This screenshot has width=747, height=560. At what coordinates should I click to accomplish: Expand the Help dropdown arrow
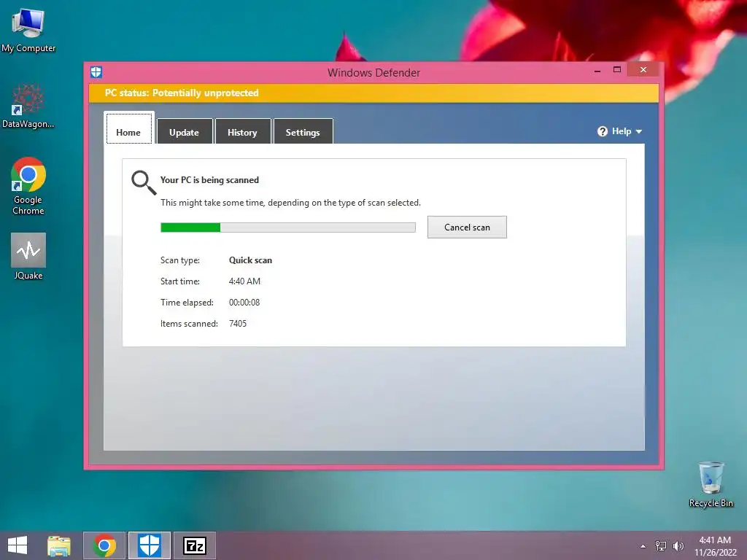pyautogui.click(x=639, y=131)
